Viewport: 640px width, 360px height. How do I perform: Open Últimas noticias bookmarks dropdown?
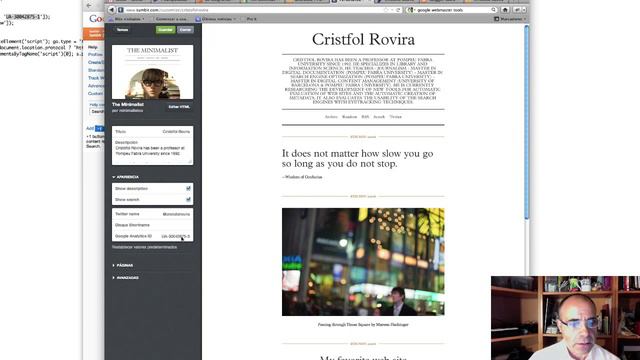click(x=216, y=19)
